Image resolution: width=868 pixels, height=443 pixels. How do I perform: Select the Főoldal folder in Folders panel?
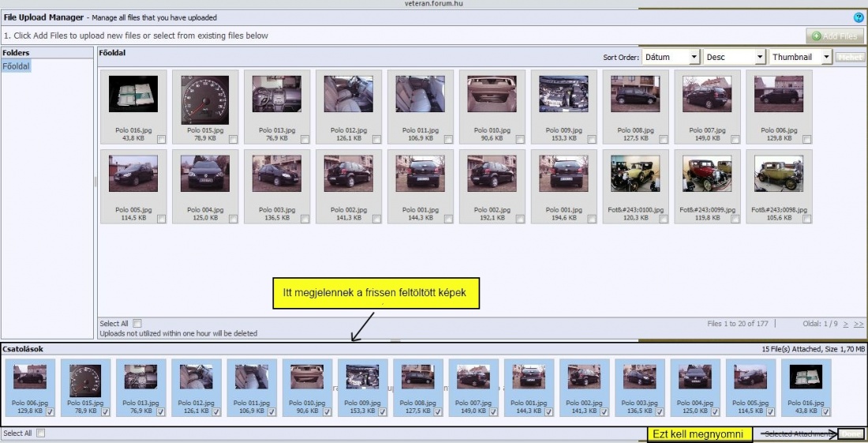(x=17, y=66)
